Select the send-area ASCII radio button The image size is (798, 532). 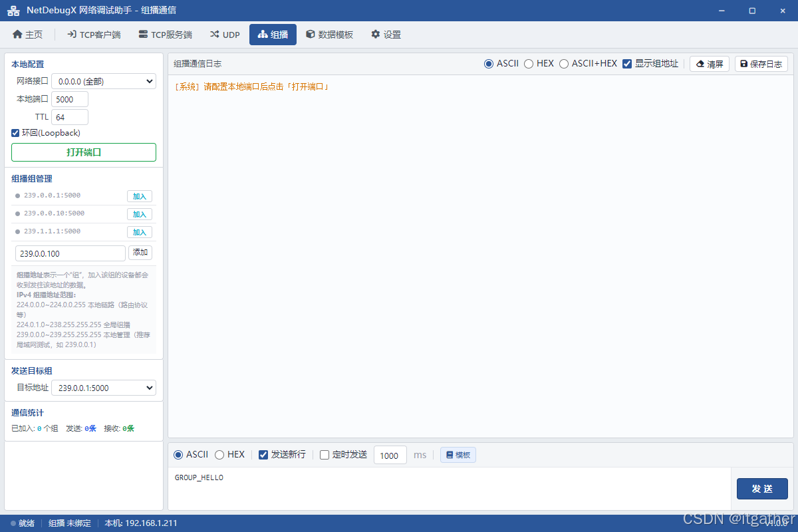point(178,455)
